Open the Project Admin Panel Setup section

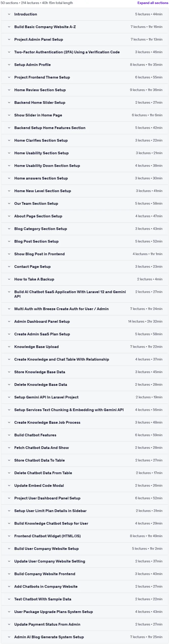coord(84,39)
